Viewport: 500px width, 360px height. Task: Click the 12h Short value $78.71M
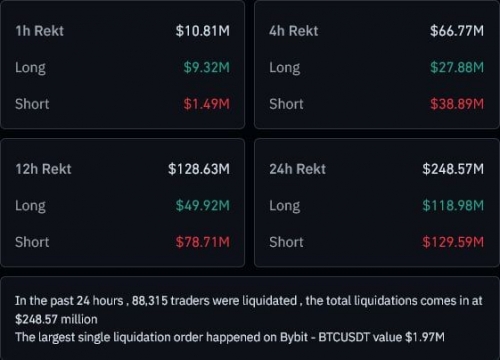pos(203,242)
